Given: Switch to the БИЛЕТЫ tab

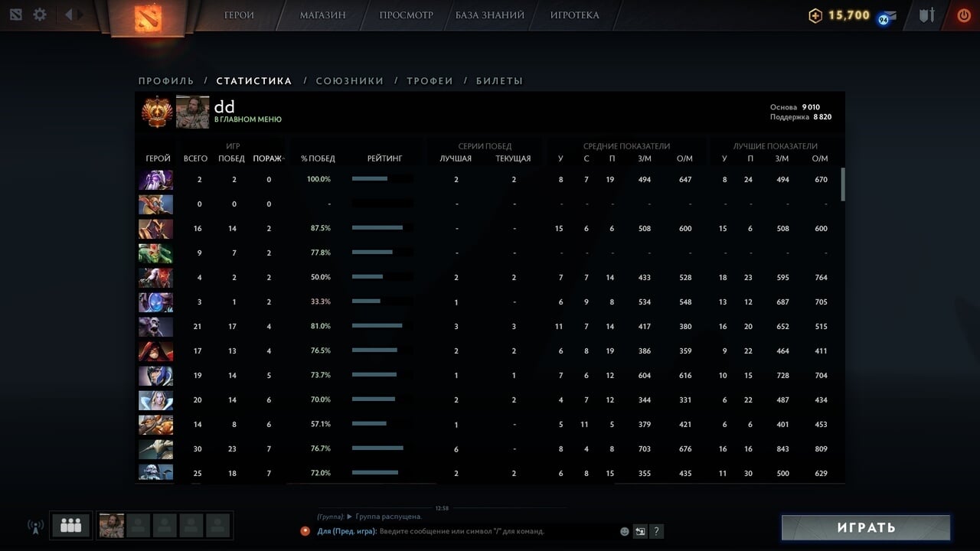Looking at the screenshot, I should coord(499,81).
